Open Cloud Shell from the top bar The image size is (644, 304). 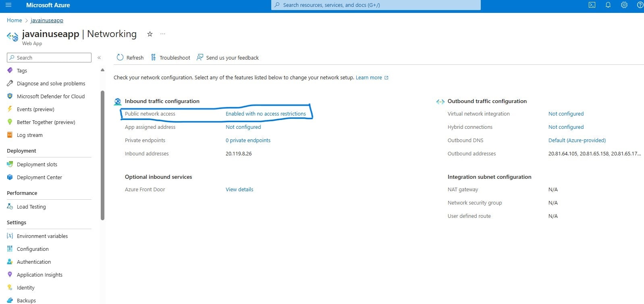pos(592,5)
